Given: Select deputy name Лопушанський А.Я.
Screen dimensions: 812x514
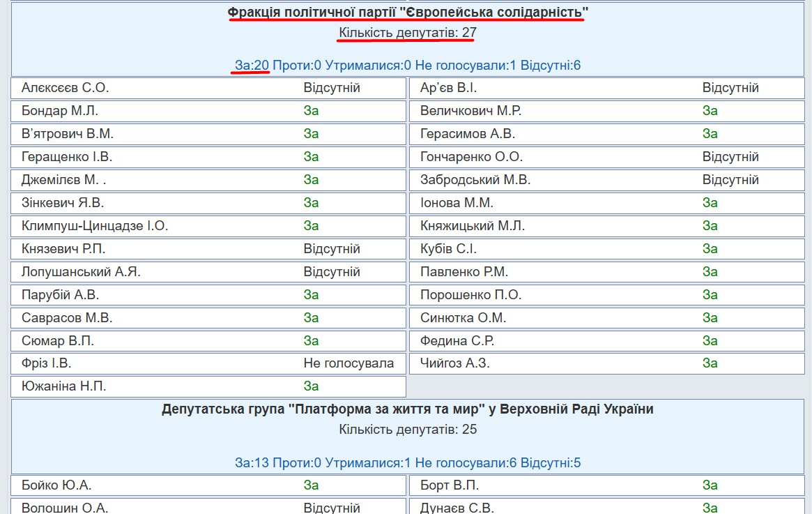Looking at the screenshot, I should point(81,271).
